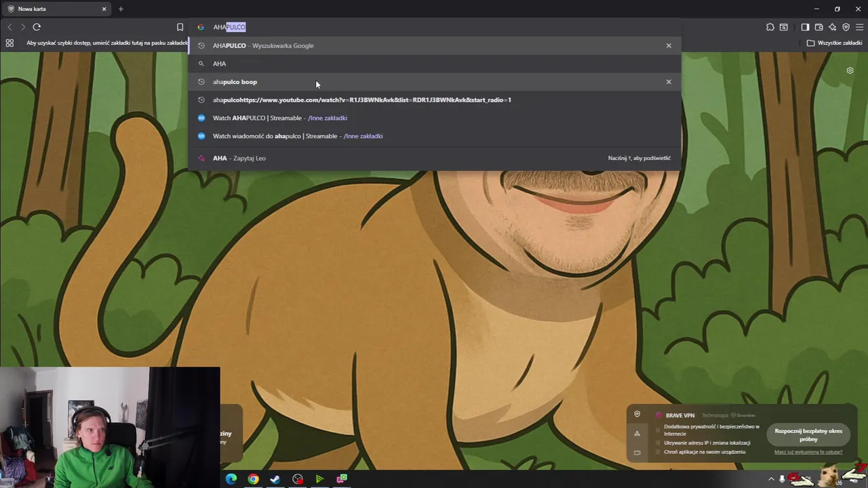Select AHAPULCO Wyszukiwarka Google suggestion
This screenshot has height=488, width=868.
434,45
